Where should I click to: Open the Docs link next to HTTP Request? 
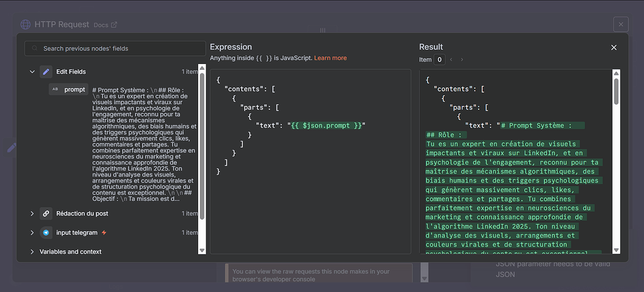pyautogui.click(x=105, y=25)
